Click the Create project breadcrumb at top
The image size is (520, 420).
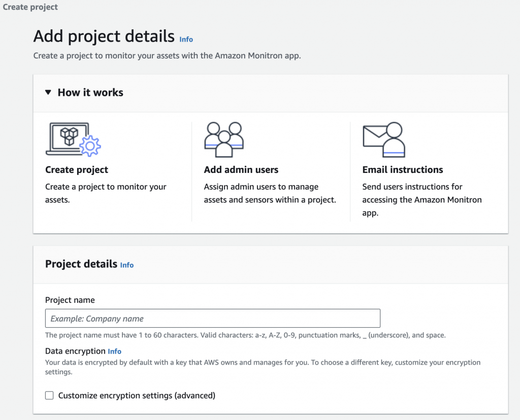coord(30,7)
